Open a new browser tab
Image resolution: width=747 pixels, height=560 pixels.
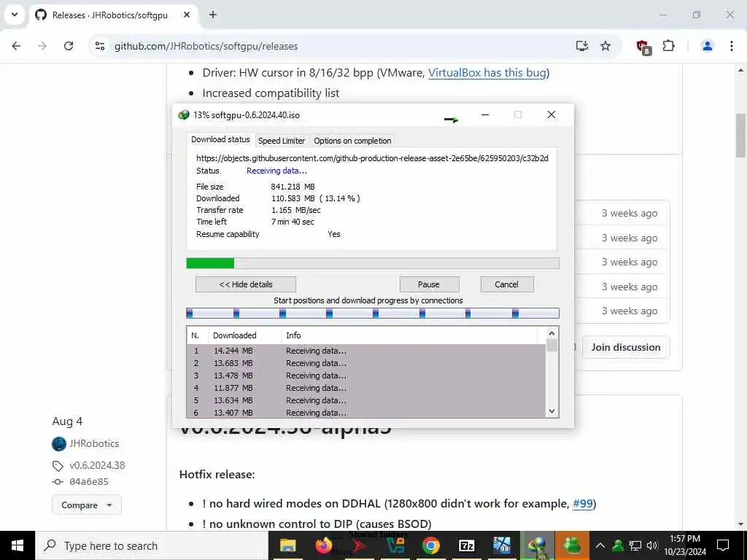[213, 15]
